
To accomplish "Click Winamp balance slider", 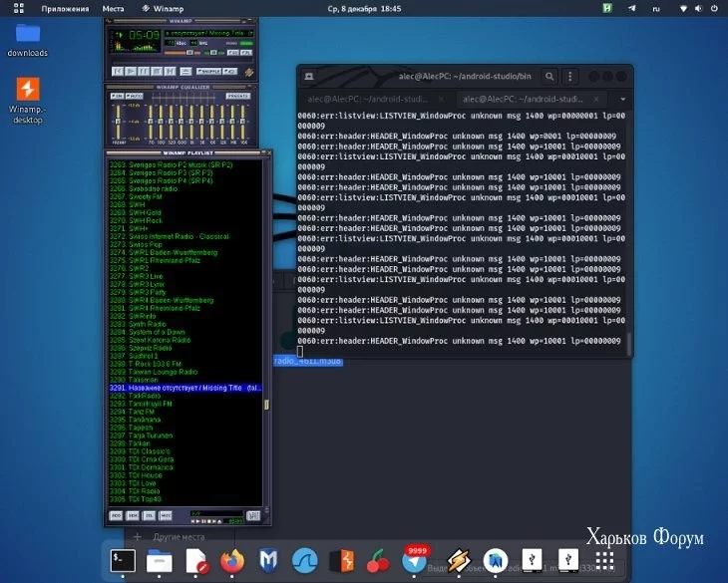I will tap(213, 53).
